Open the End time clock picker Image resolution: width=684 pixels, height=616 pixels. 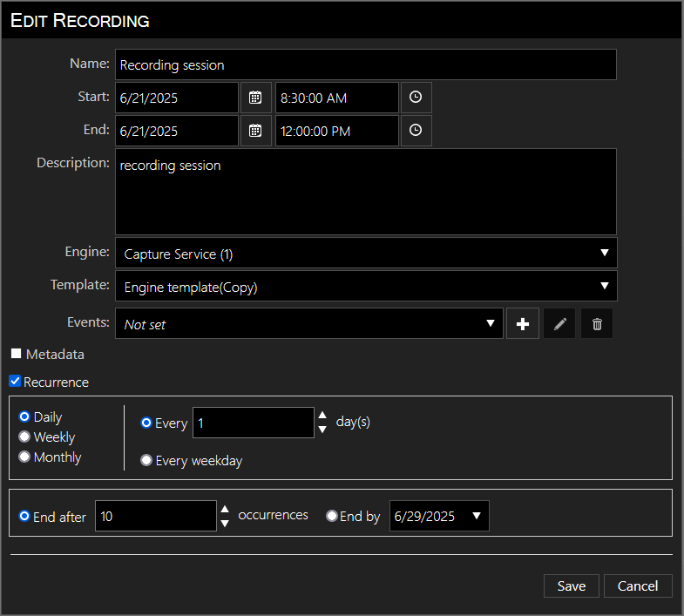(416, 131)
